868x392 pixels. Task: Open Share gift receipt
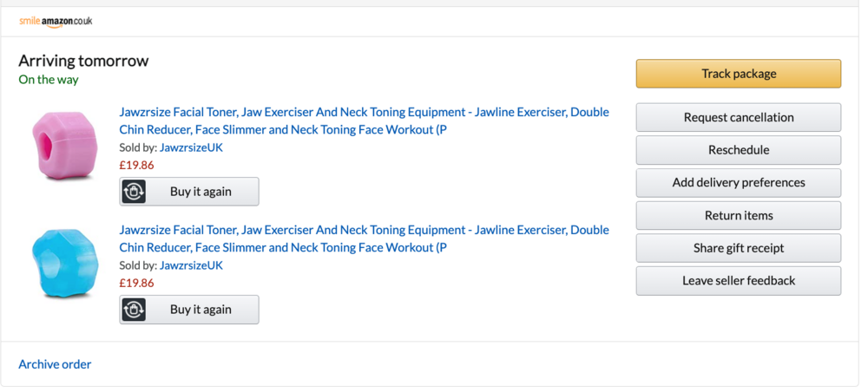tap(739, 248)
